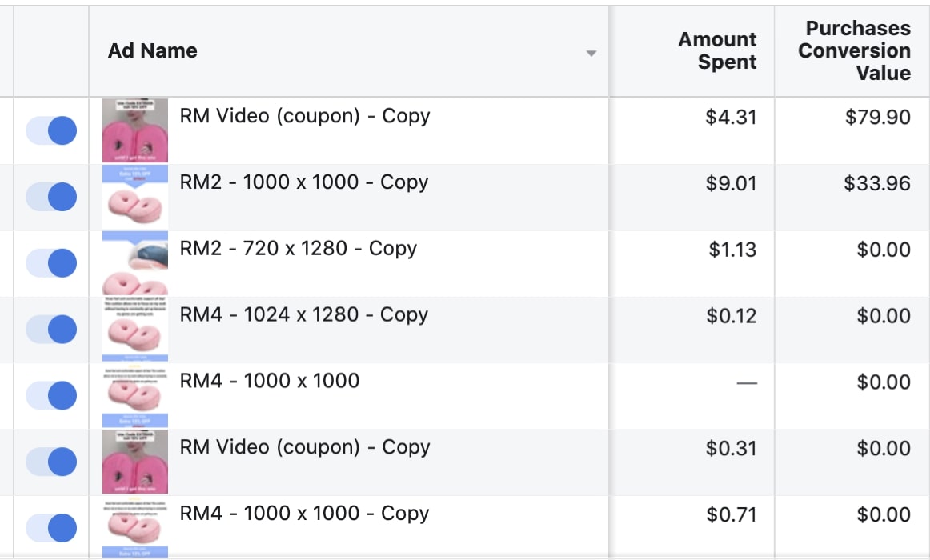The image size is (930, 560).
Task: Click the Ad Name column header
Action: point(152,50)
